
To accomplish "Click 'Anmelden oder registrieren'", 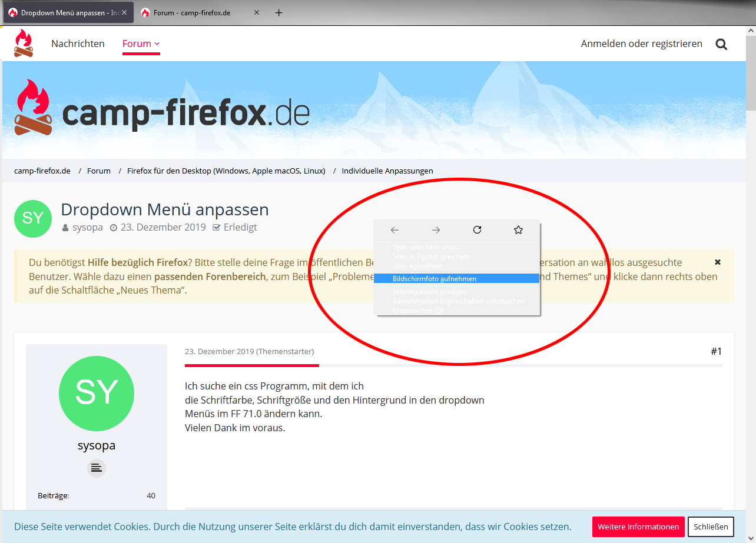I will [x=642, y=44].
